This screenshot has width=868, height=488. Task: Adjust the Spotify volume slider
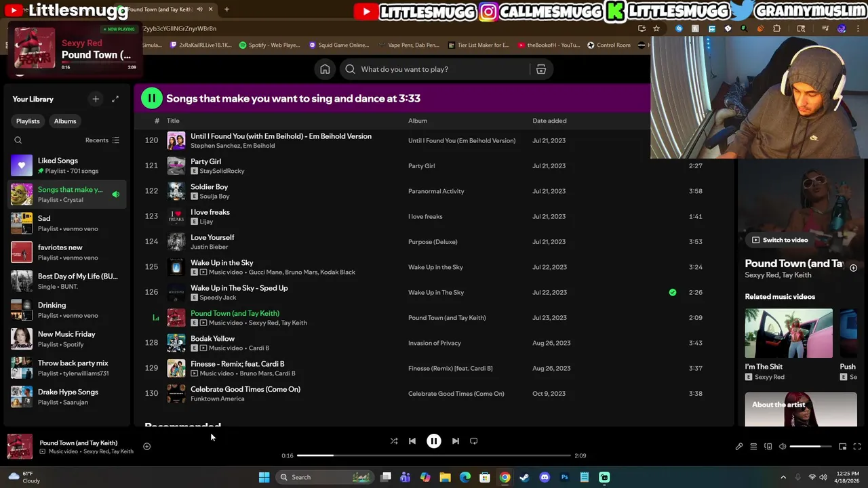click(x=810, y=447)
